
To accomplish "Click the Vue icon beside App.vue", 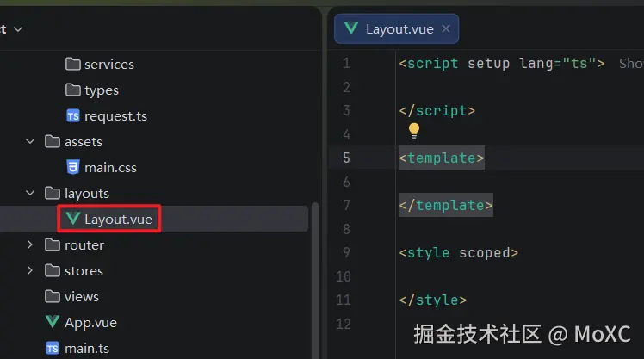I will tap(53, 322).
